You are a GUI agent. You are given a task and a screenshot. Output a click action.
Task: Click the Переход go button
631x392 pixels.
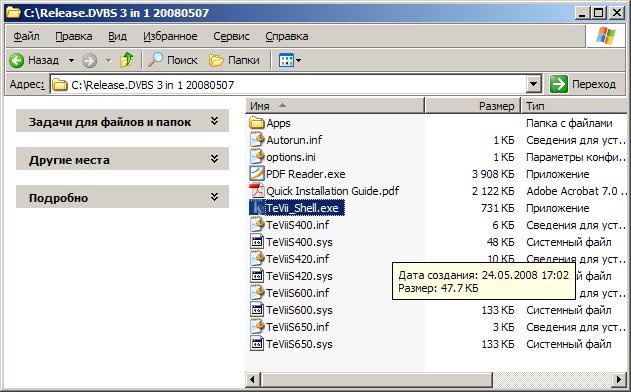pyautogui.click(x=583, y=85)
